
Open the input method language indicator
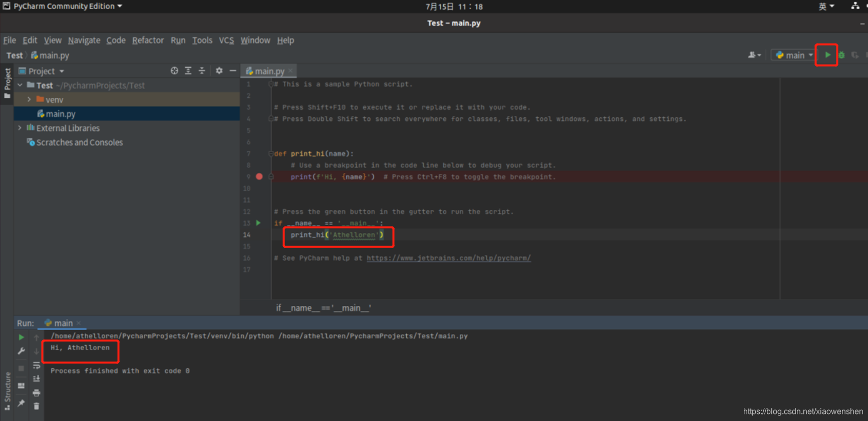click(x=826, y=7)
